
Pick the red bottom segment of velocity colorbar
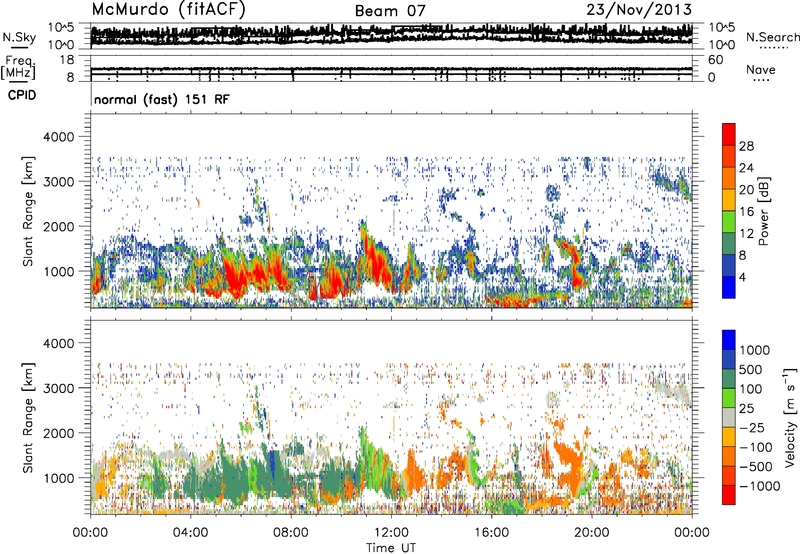[729, 495]
